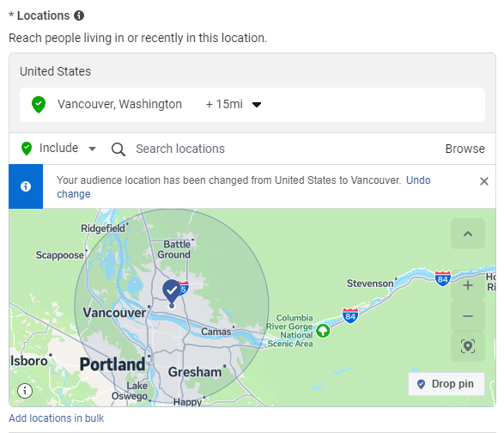The width and height of the screenshot is (504, 433).
Task: Select the Vancouver, Washington location row
Action: tap(252, 105)
